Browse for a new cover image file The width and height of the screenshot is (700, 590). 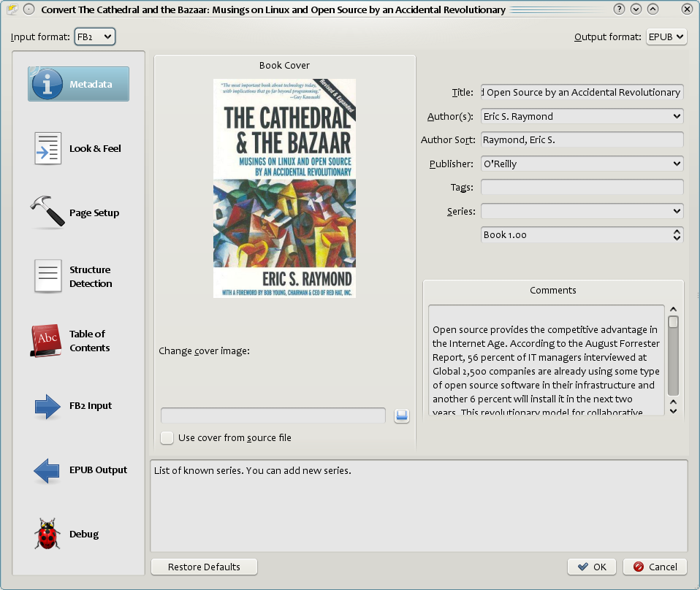(x=401, y=415)
